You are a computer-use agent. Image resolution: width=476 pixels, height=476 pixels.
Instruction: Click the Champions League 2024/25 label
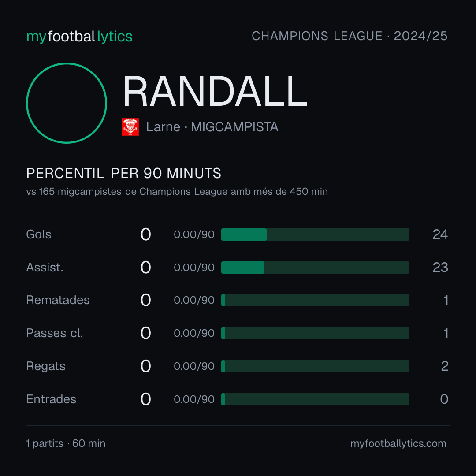pyautogui.click(x=350, y=36)
